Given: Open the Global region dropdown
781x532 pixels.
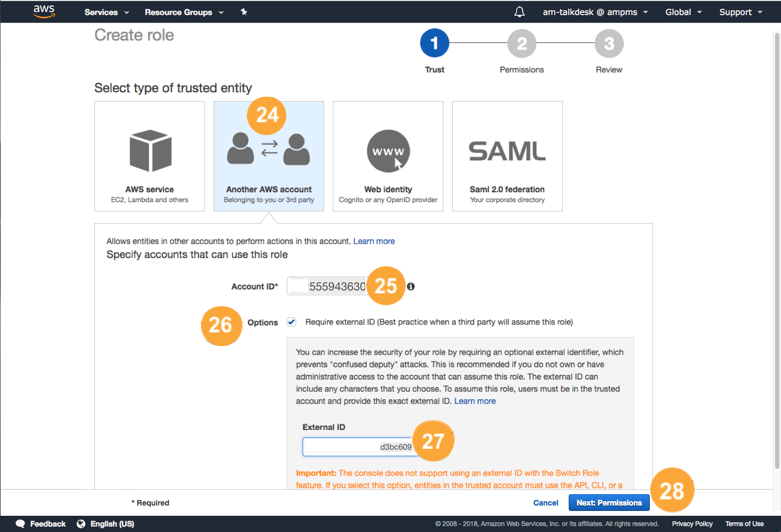Looking at the screenshot, I should tap(683, 12).
